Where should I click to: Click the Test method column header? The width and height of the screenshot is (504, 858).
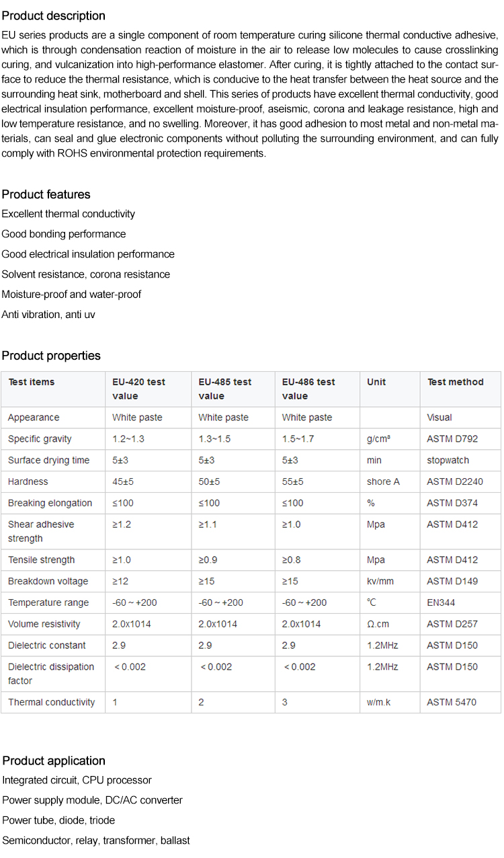pos(455,382)
